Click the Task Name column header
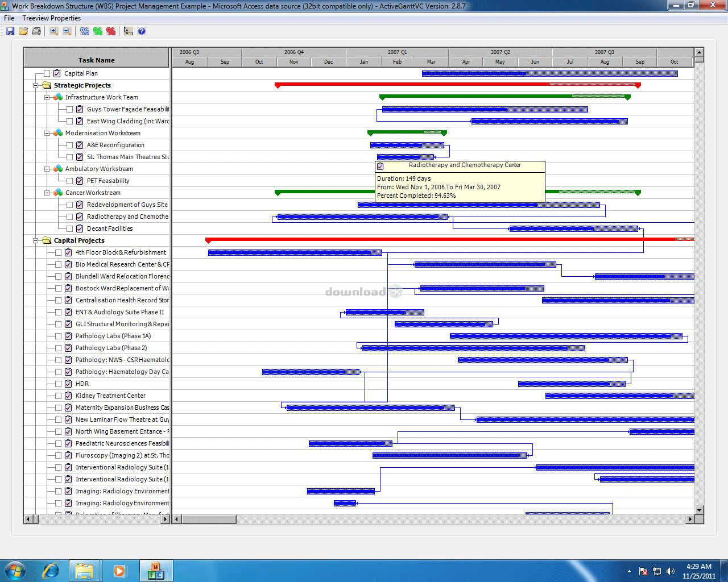Viewport: 728px width, 582px height. coord(96,60)
